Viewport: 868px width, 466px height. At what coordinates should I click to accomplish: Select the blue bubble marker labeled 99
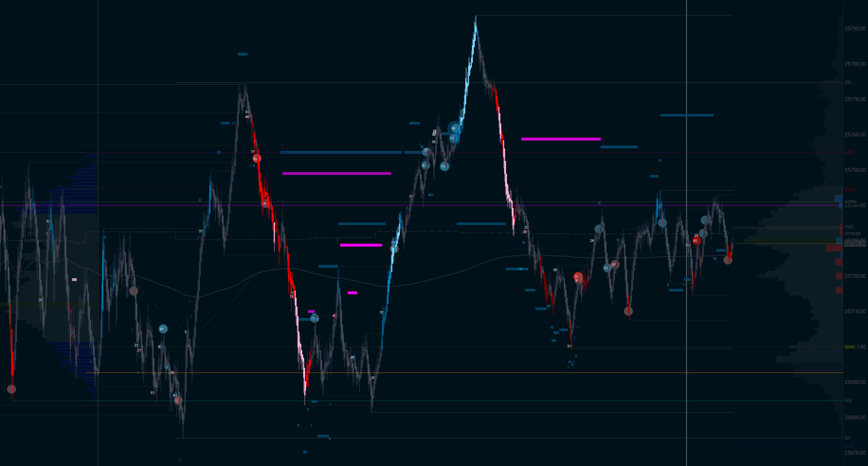455,128
